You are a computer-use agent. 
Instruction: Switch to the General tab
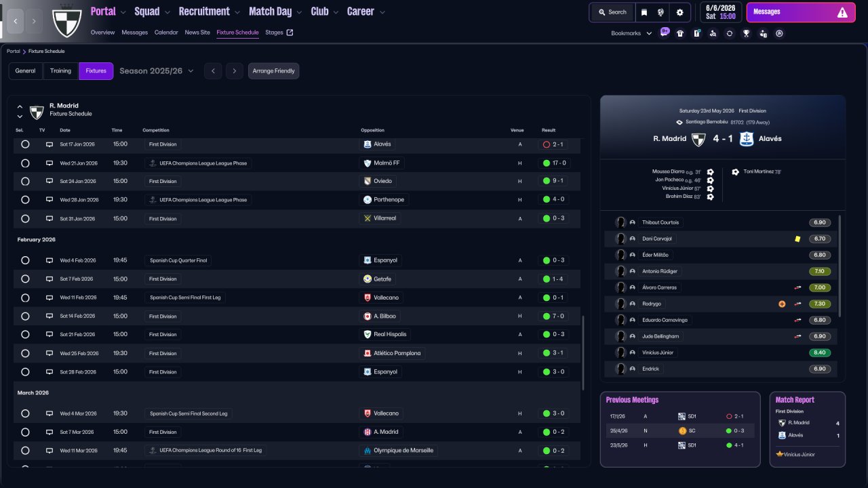pyautogui.click(x=25, y=71)
